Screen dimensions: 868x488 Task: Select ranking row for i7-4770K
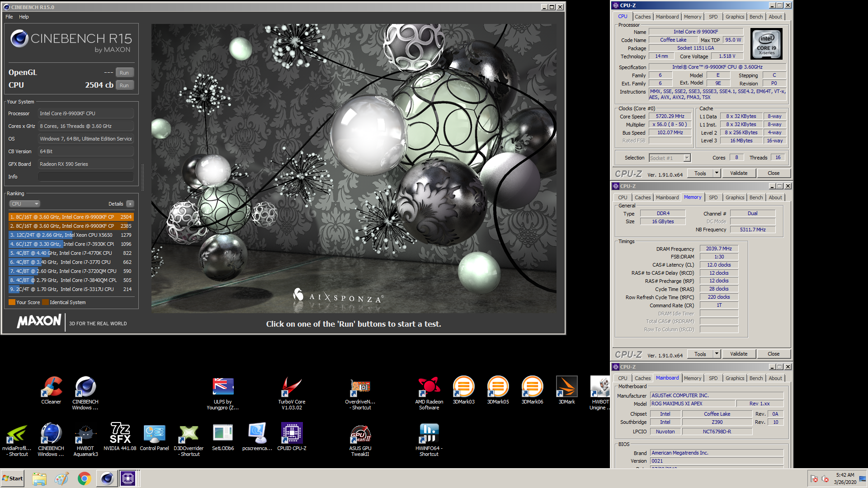tap(71, 253)
